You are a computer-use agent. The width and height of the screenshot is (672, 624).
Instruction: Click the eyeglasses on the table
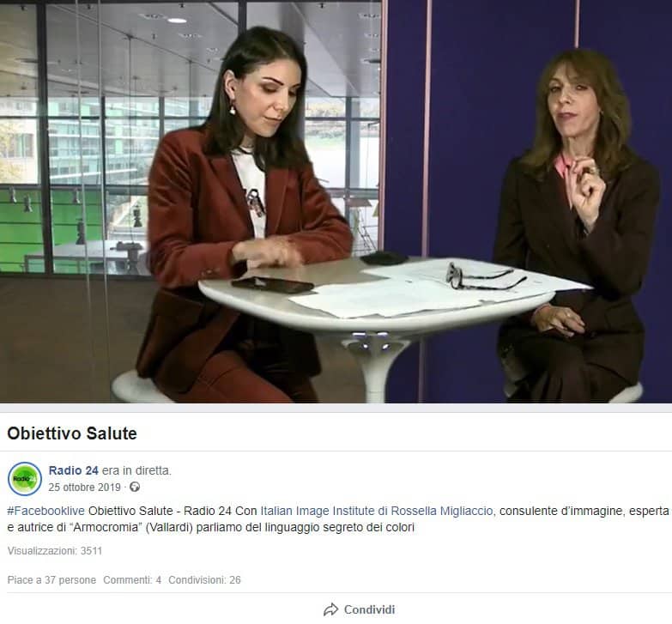pos(484,276)
